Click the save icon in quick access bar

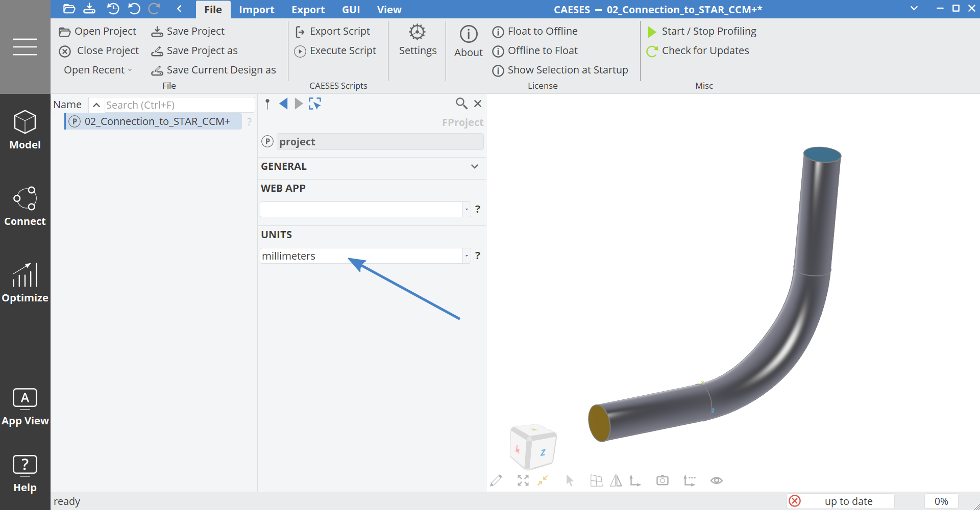coord(89,9)
